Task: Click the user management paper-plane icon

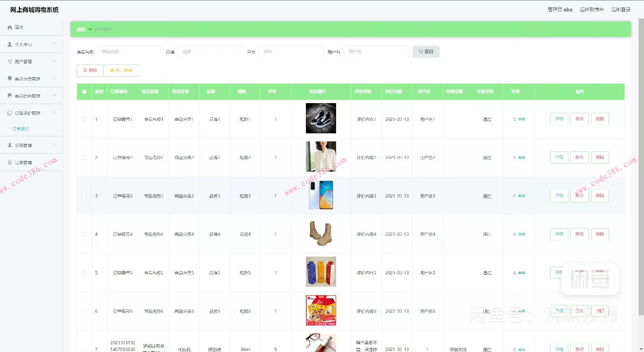Action: point(10,61)
